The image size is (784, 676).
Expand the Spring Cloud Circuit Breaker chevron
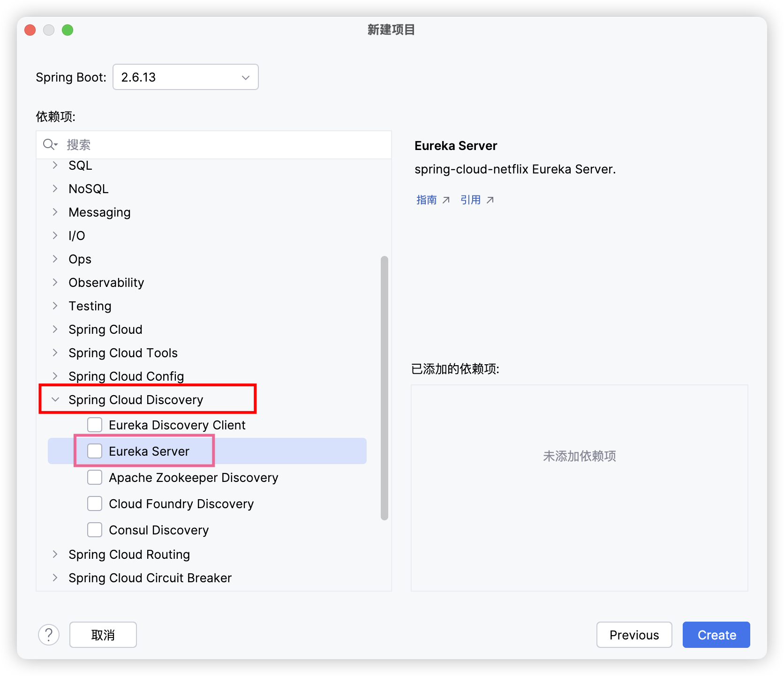click(55, 578)
